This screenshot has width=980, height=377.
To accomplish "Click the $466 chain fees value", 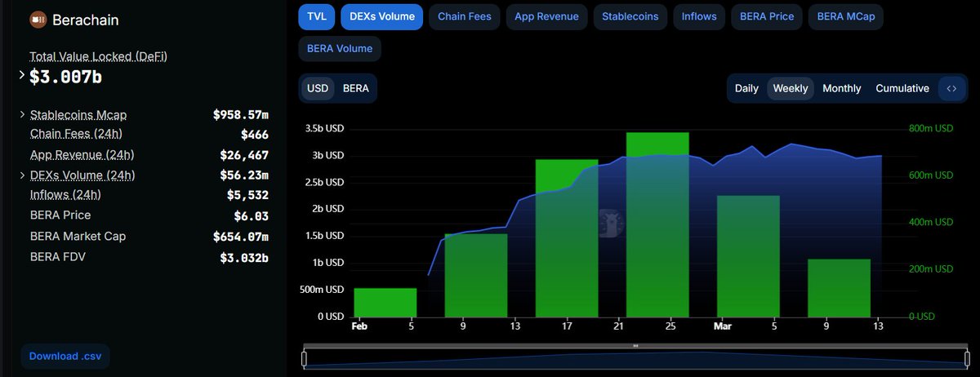I will point(255,134).
